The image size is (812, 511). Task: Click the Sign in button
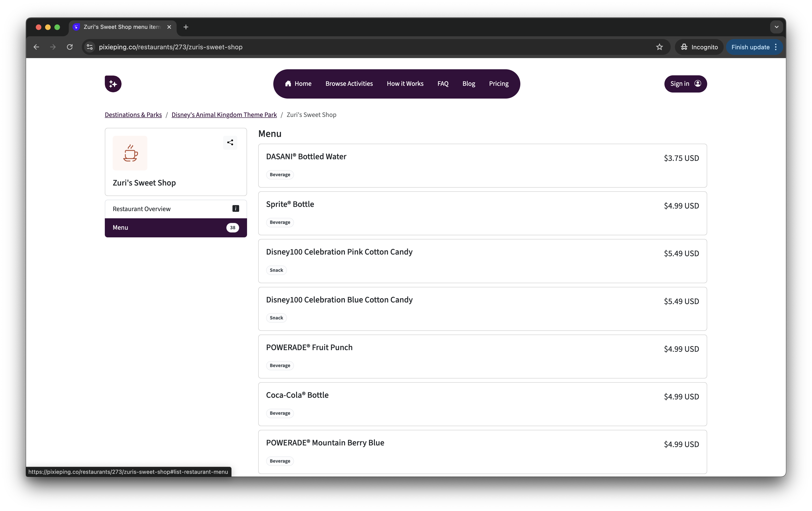[x=686, y=84]
